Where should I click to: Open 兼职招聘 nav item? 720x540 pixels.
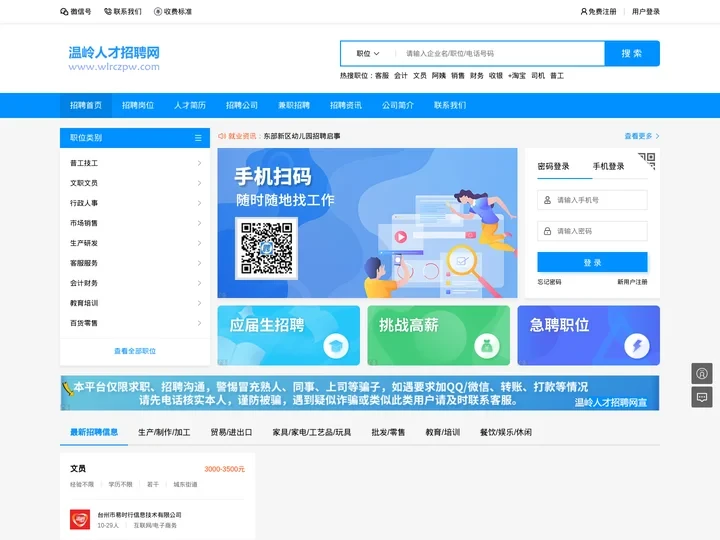[294, 106]
